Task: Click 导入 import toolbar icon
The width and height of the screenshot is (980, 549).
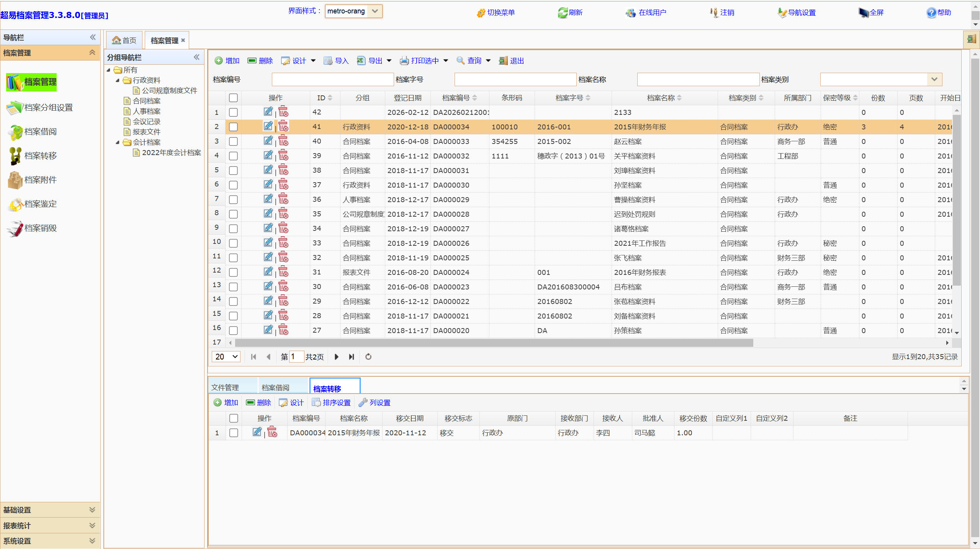Action: coord(328,60)
